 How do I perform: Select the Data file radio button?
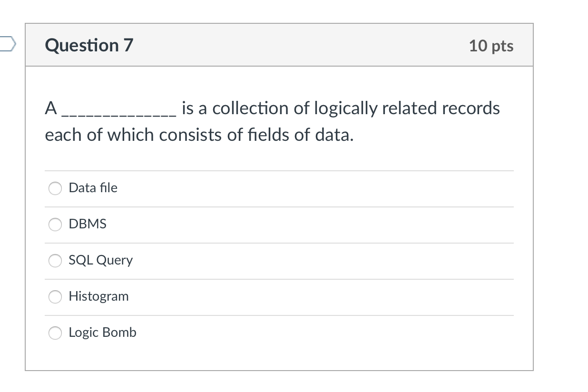tap(55, 188)
